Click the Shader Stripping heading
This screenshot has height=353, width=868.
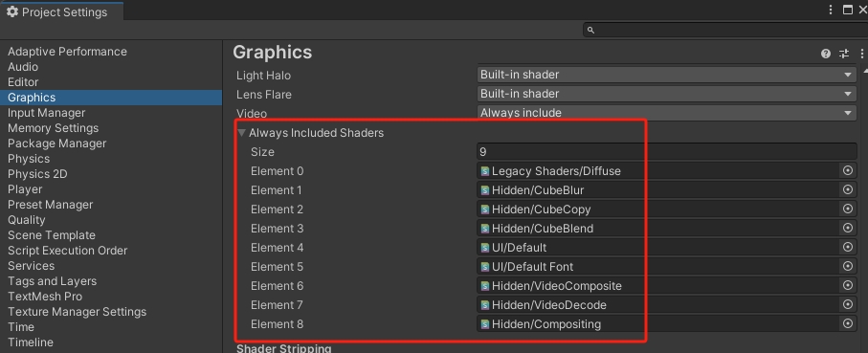pos(284,348)
